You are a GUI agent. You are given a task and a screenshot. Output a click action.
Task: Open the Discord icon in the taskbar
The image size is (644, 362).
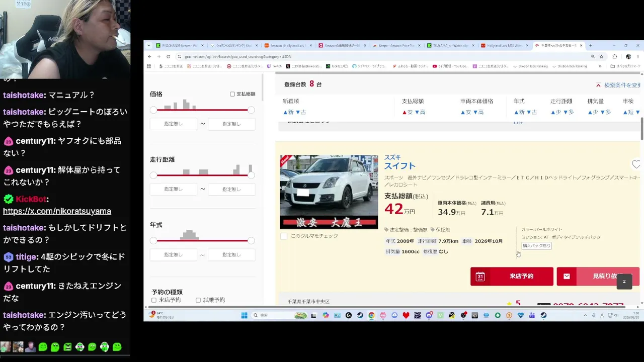tap(429, 315)
